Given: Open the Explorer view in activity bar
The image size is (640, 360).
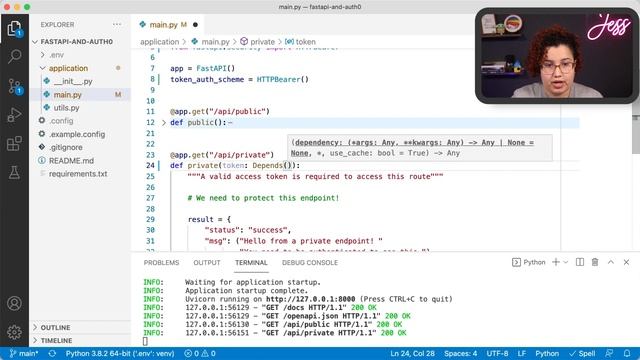Looking at the screenshot, I should click(14, 29).
